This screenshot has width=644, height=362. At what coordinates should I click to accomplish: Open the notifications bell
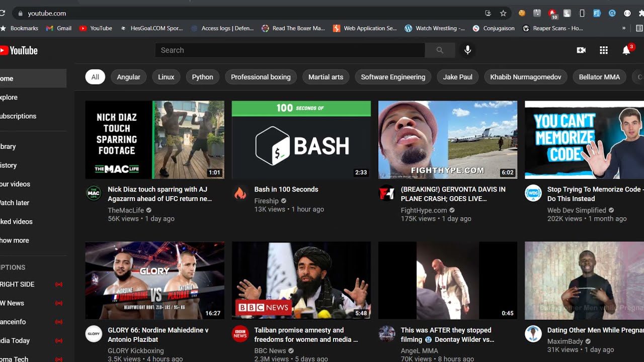click(x=626, y=50)
